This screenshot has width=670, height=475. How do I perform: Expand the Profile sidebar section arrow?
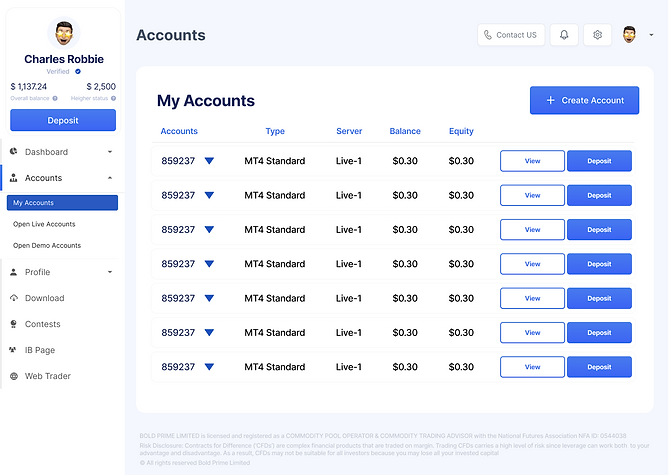109,272
